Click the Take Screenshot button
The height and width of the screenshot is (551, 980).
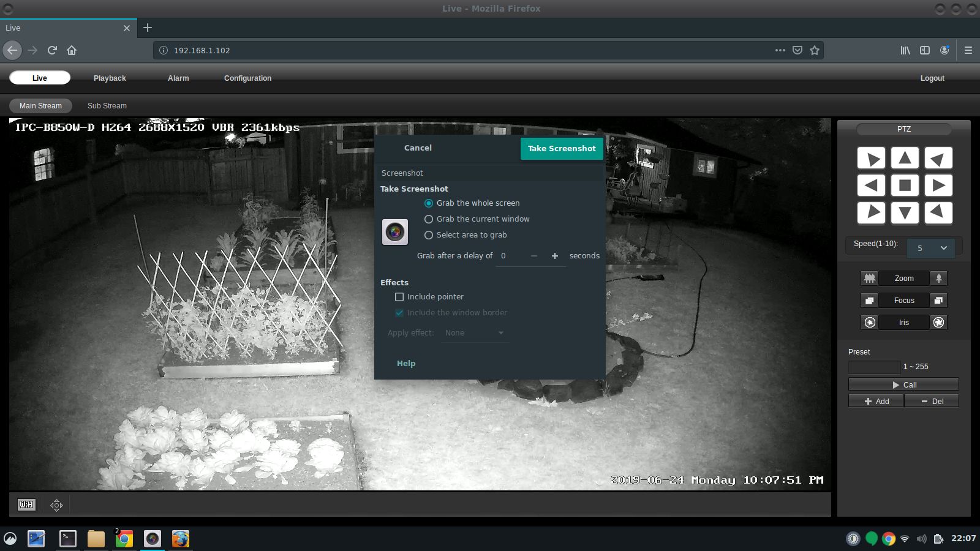pos(561,149)
